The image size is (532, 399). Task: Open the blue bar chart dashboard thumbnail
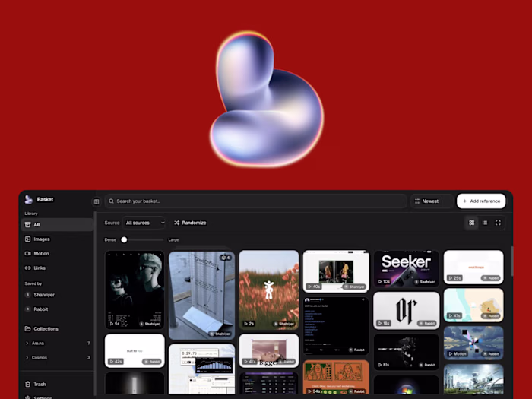click(201, 369)
